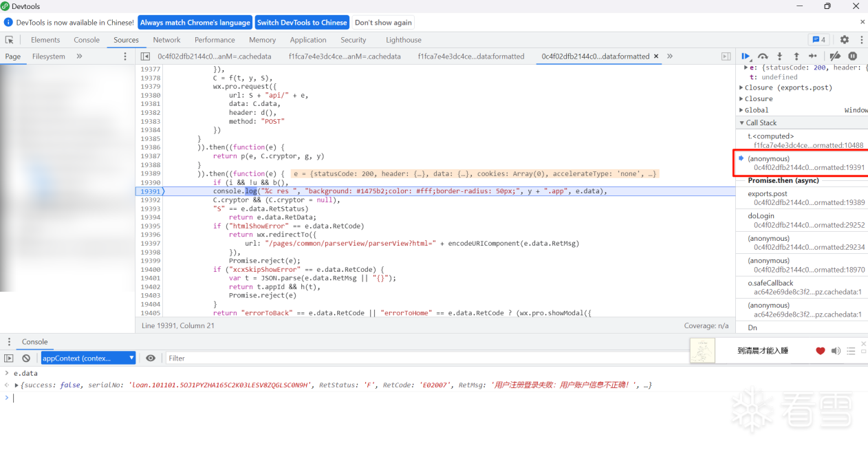Step out of current function
The height and width of the screenshot is (450, 868).
click(x=796, y=56)
